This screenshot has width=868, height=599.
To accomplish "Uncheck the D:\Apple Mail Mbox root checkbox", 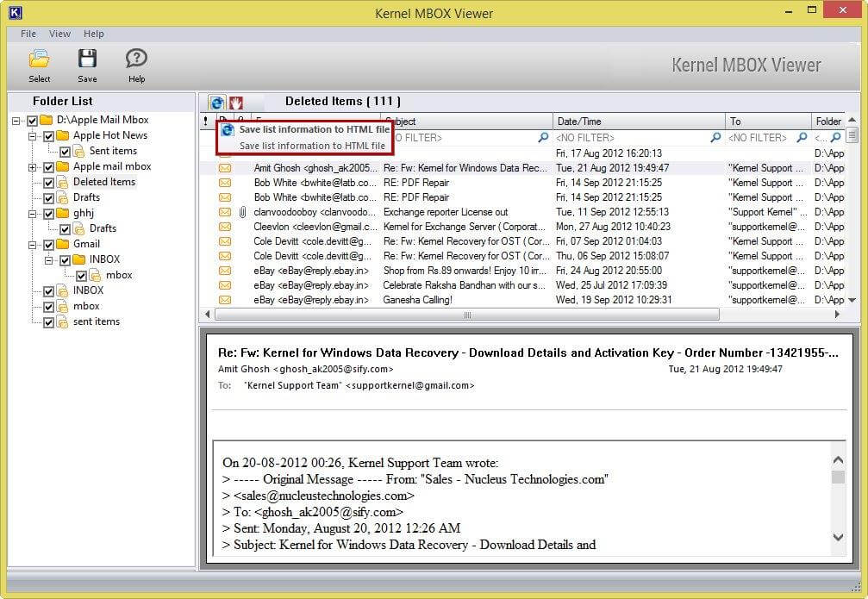I will coord(32,120).
